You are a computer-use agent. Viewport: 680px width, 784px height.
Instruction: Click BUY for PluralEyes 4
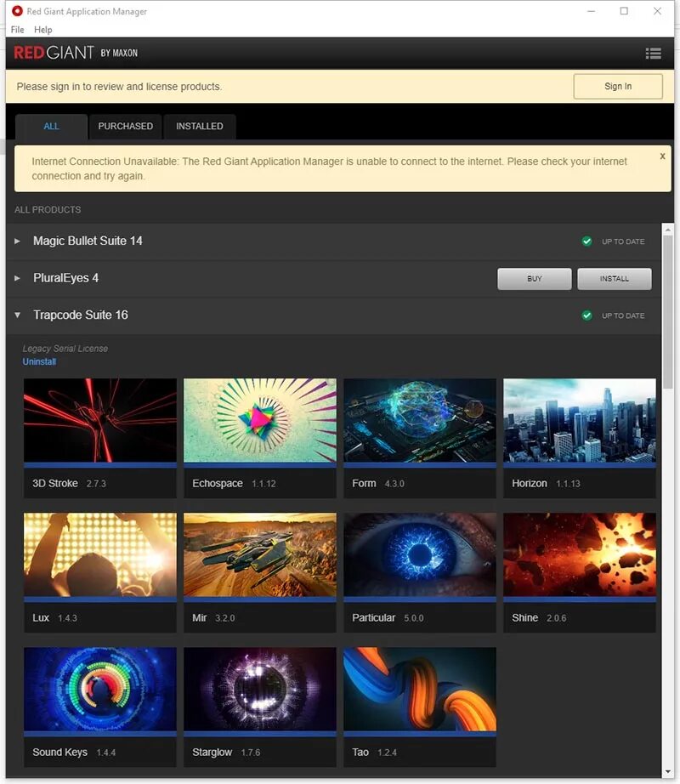point(534,279)
